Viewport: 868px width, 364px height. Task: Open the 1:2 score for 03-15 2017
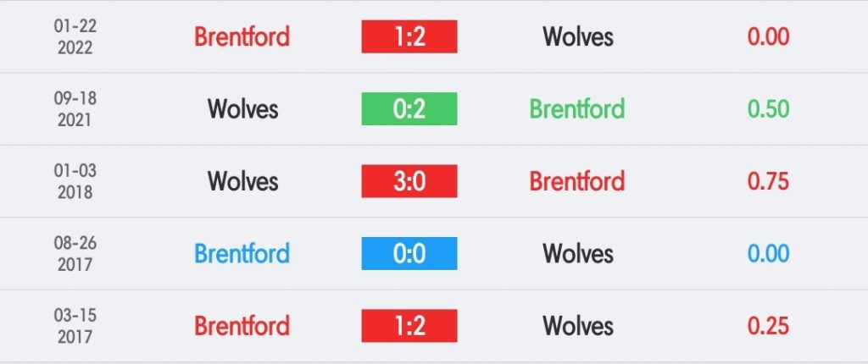click(409, 326)
